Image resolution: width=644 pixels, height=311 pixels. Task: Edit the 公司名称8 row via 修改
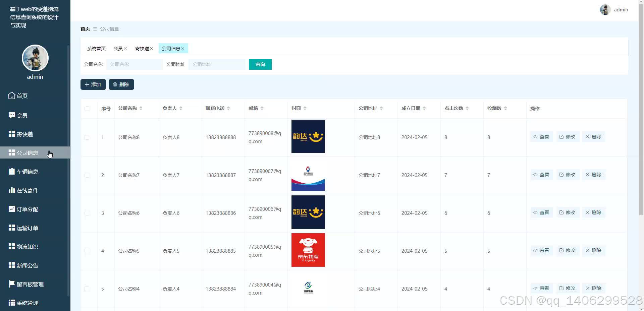pyautogui.click(x=567, y=137)
